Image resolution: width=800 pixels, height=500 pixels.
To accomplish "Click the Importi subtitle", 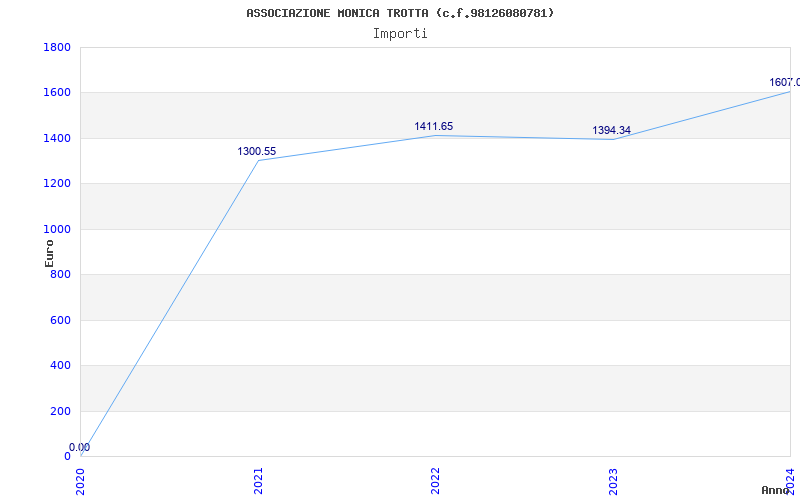I will click(x=400, y=33).
